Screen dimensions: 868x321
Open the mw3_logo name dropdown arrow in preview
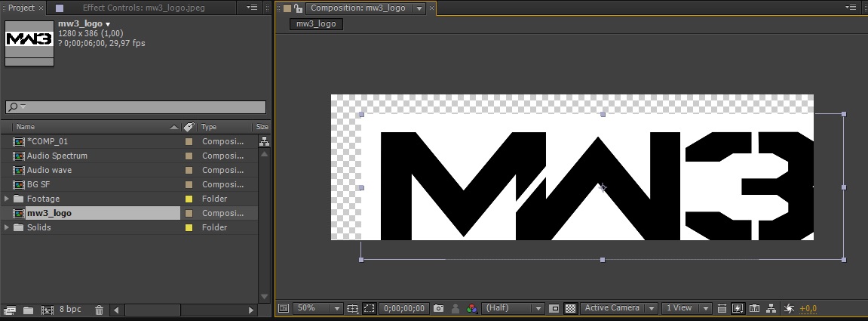pyautogui.click(x=108, y=24)
